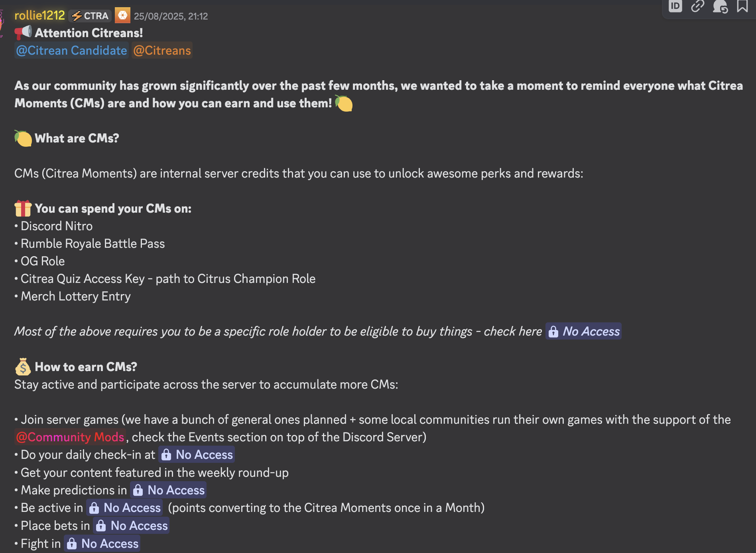Image resolution: width=756 pixels, height=553 pixels.
Task: Open the locked "Place bets in" channel
Action: 131,525
